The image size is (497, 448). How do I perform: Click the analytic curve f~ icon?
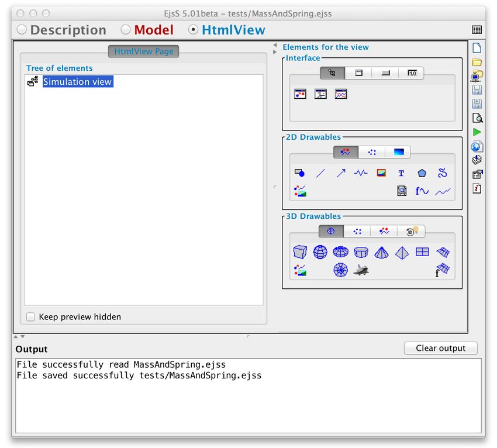pos(422,191)
